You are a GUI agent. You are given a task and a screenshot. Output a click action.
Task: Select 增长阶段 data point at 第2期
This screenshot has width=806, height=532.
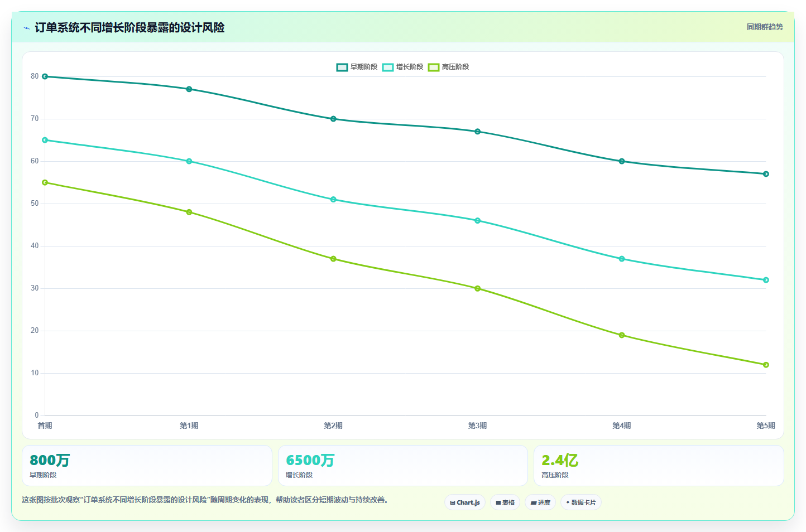[333, 200]
